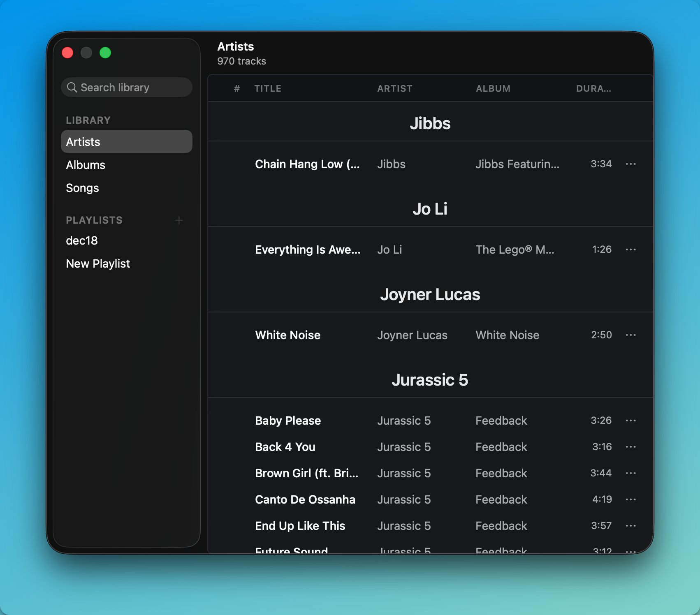
Task: Click duration 3:34 of Chain Hang Low
Action: click(601, 164)
